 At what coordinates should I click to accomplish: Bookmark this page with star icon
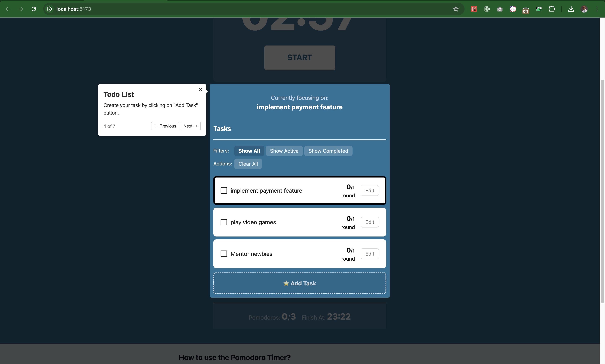pos(456,9)
